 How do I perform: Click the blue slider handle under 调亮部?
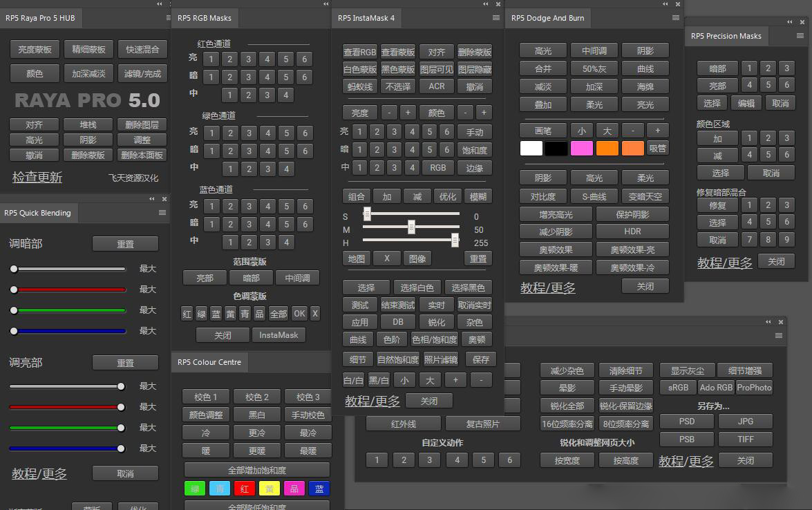point(121,448)
